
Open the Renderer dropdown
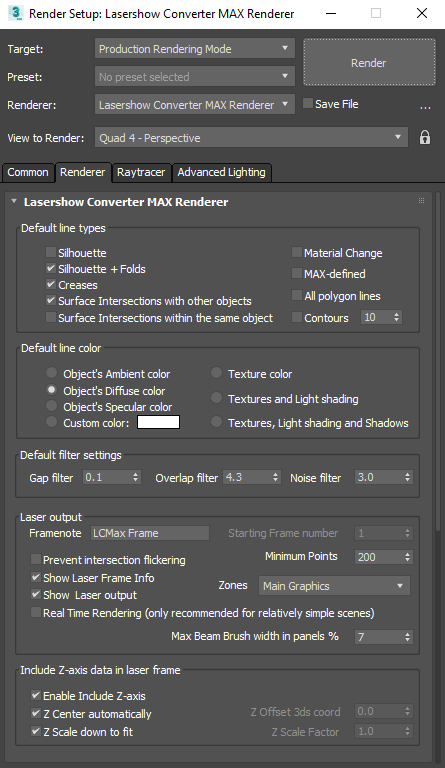(194, 105)
